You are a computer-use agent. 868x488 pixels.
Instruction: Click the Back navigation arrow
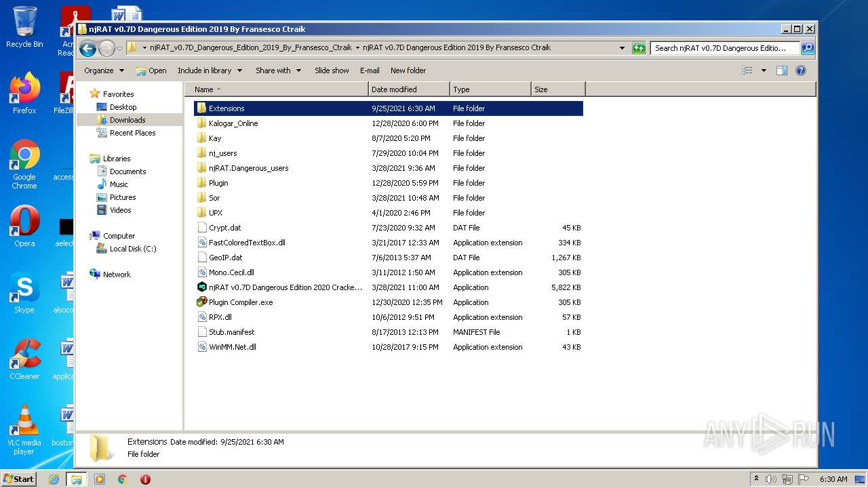pyautogui.click(x=87, y=48)
